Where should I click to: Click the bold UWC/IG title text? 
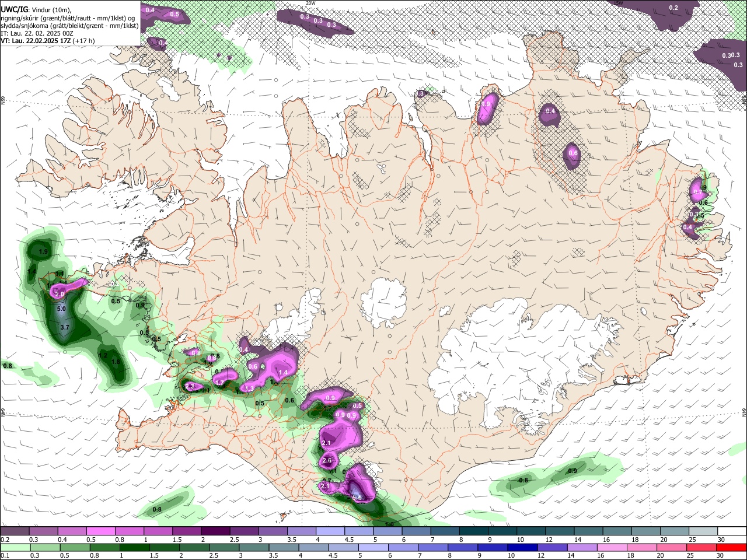(14, 10)
